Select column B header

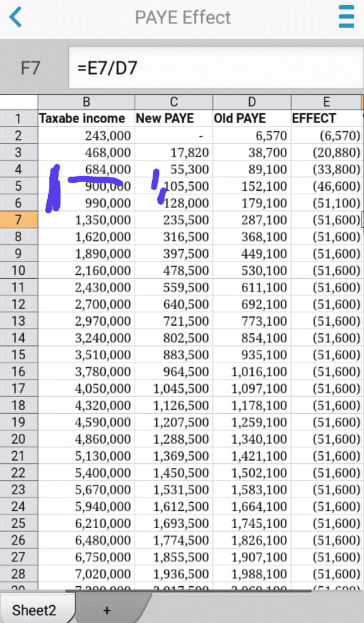[86, 102]
